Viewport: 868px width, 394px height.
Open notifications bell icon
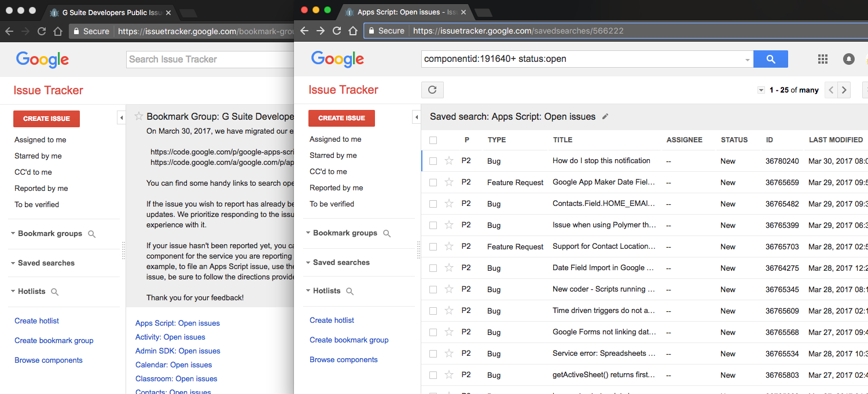pos(849,59)
